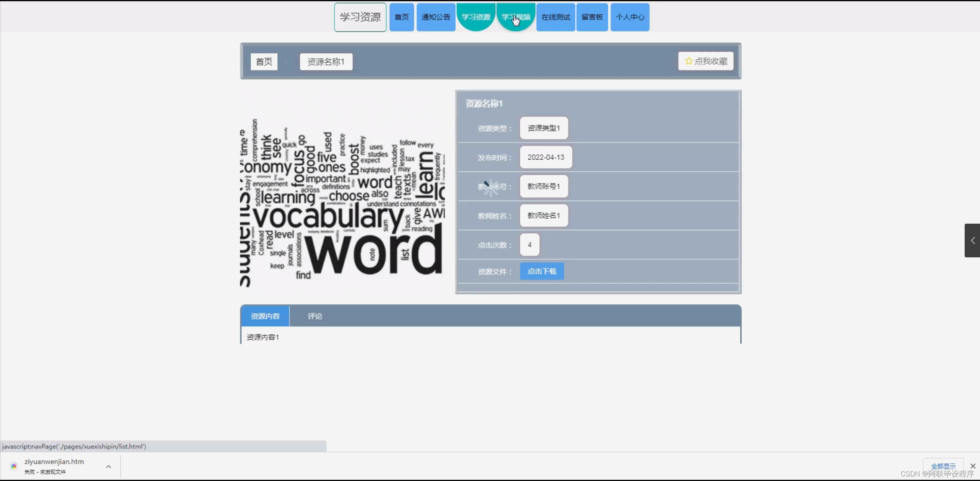Open the 学习视频 navigation item
The image size is (980, 481).
point(516,17)
